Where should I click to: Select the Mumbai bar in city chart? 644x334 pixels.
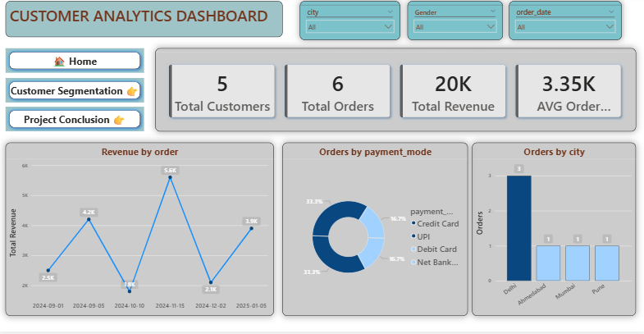tap(578, 263)
